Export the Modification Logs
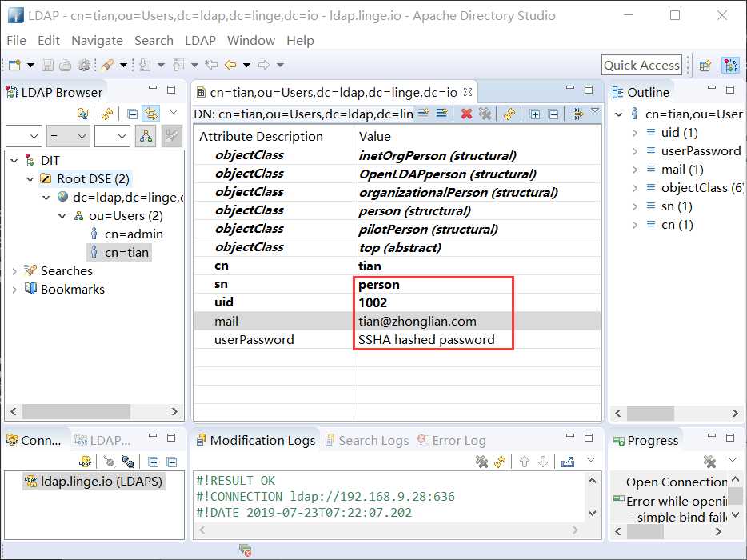Screen dimensions: 747x560 pos(568,462)
